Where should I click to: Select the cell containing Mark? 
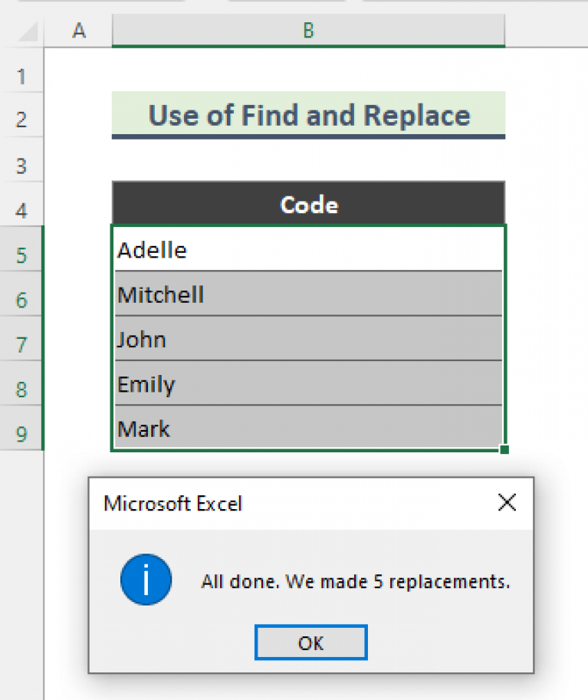(308, 428)
